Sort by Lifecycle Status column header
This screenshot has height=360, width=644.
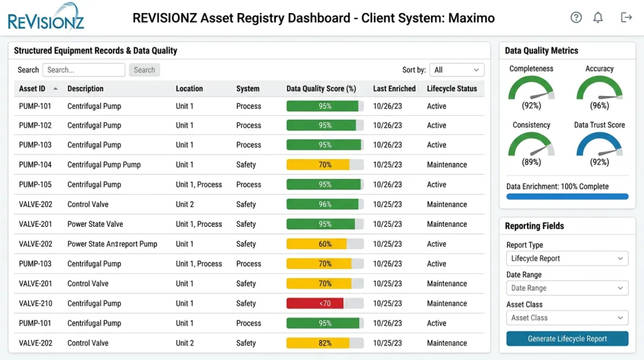(x=452, y=88)
